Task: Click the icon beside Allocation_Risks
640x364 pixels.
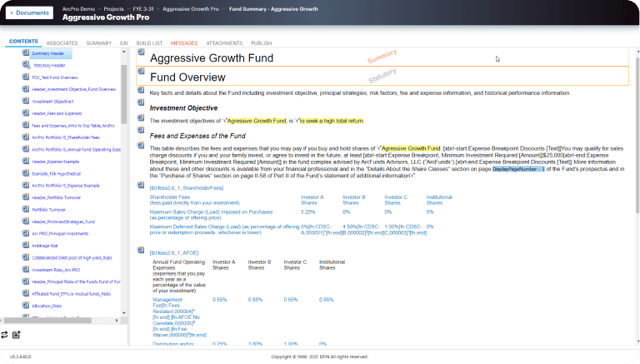Action: [x=25, y=305]
